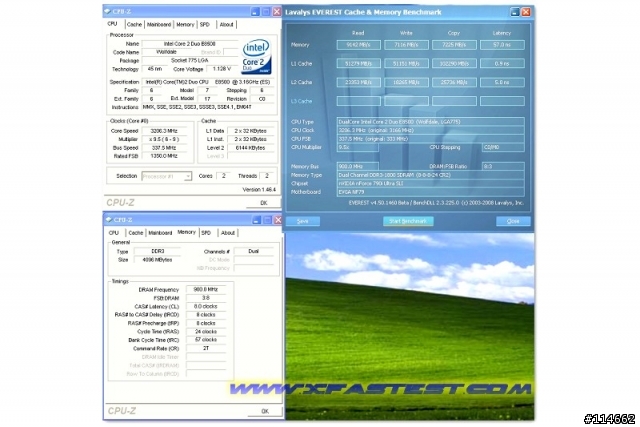Open About tab in CPU-Z memory-timings window
The width and height of the screenshot is (640, 427).
point(228,233)
